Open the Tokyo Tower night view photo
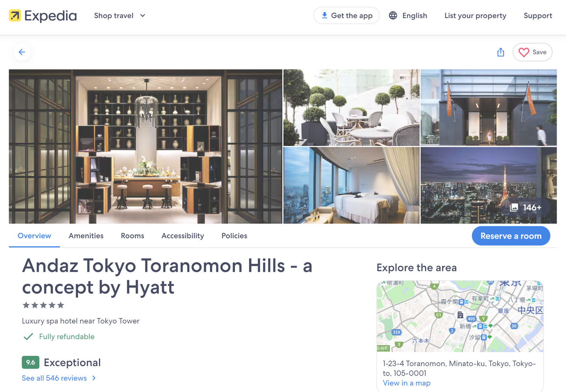Screen dimensions: 566x392 pos(489,185)
